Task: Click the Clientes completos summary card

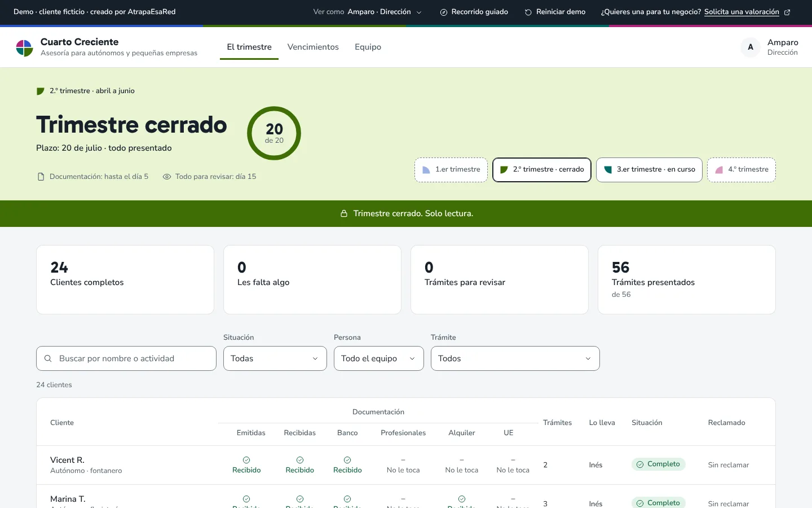Action: click(125, 279)
